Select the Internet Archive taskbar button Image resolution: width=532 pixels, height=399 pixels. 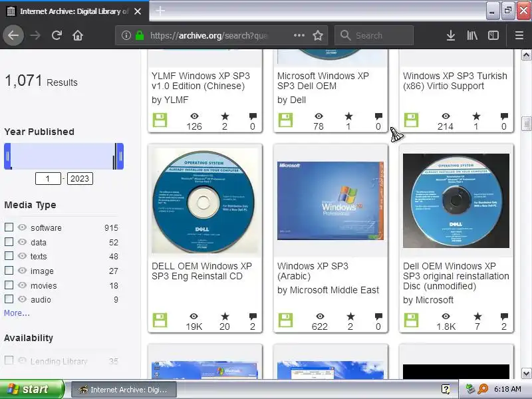124,389
